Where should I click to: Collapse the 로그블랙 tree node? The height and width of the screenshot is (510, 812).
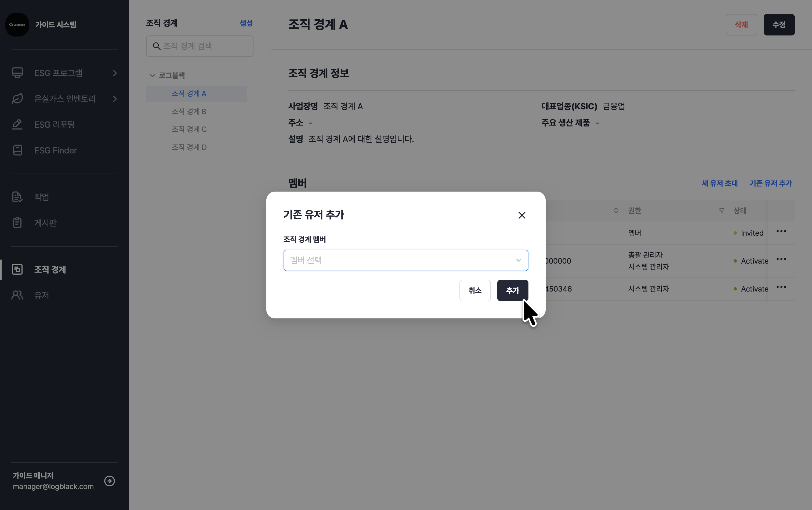(x=152, y=76)
